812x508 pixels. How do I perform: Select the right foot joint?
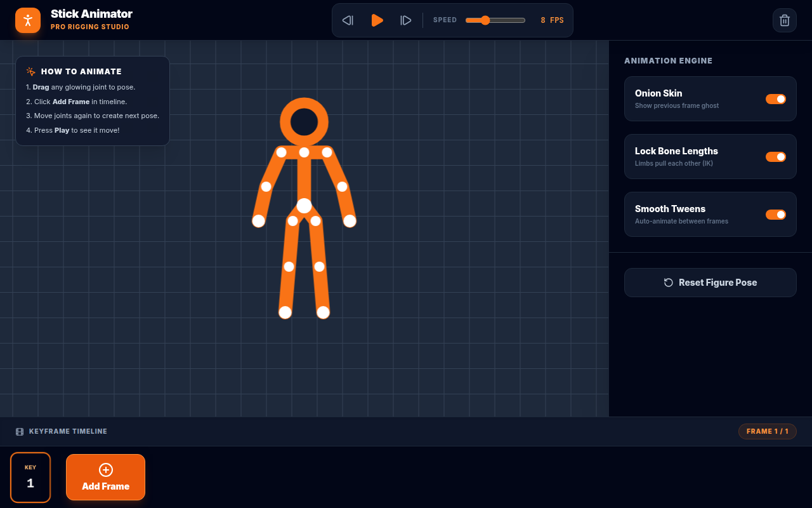tap(324, 312)
